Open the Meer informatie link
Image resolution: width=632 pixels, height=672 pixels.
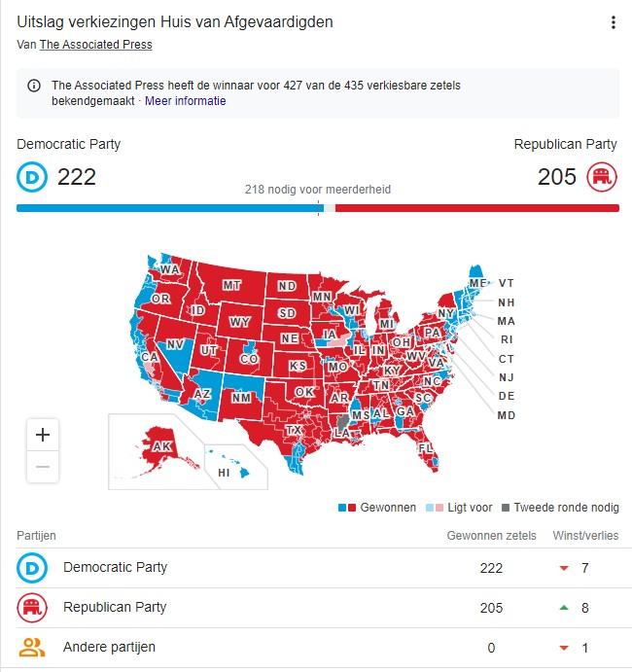pos(186,101)
